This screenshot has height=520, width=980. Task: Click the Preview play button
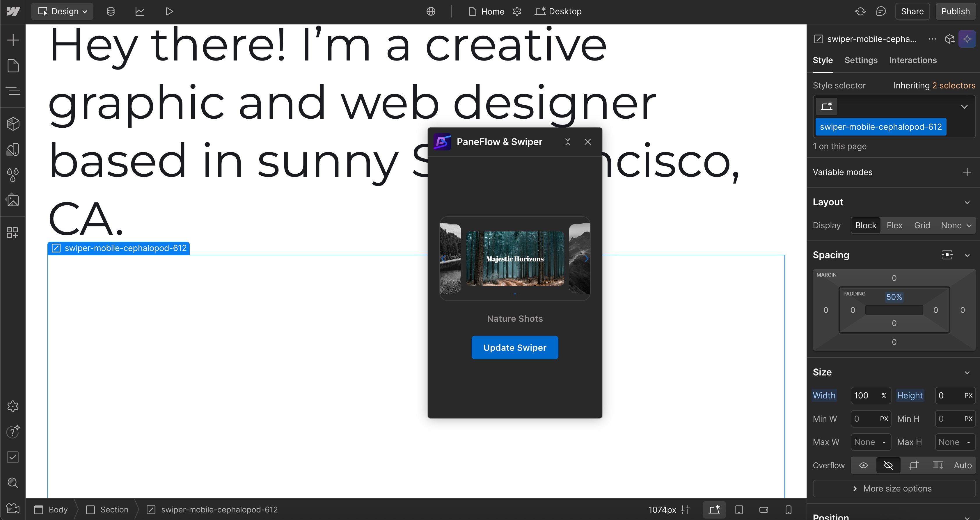click(169, 11)
